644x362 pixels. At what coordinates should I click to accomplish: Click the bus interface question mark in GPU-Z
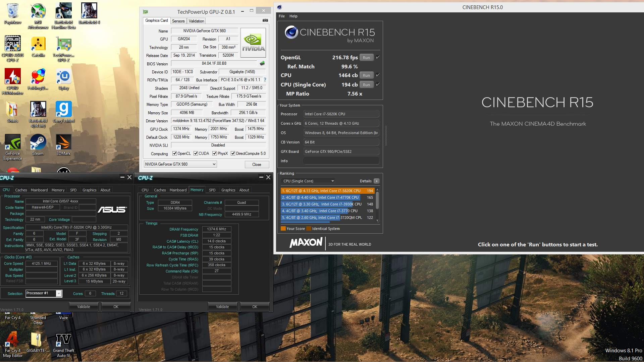click(265, 80)
